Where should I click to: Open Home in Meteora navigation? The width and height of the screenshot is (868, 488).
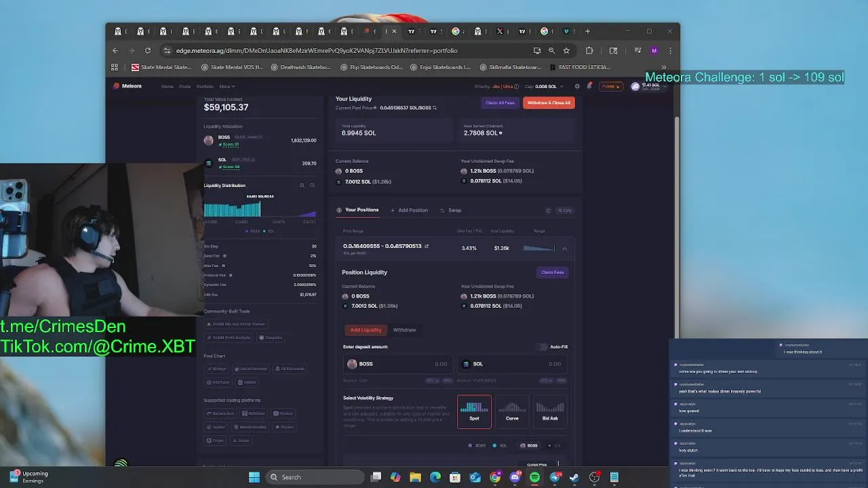[167, 86]
